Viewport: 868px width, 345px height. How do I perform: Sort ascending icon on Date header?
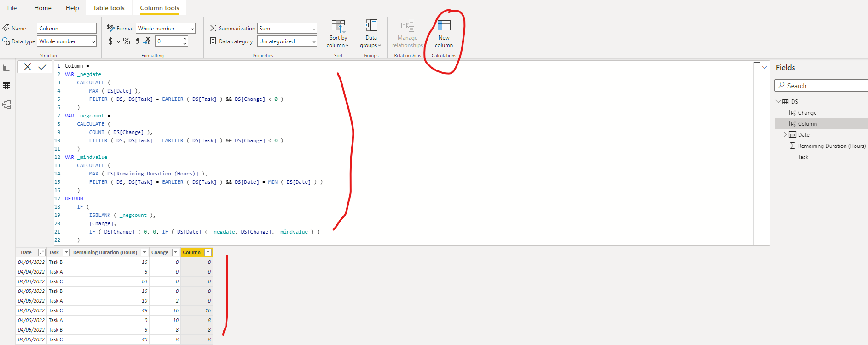click(x=41, y=252)
